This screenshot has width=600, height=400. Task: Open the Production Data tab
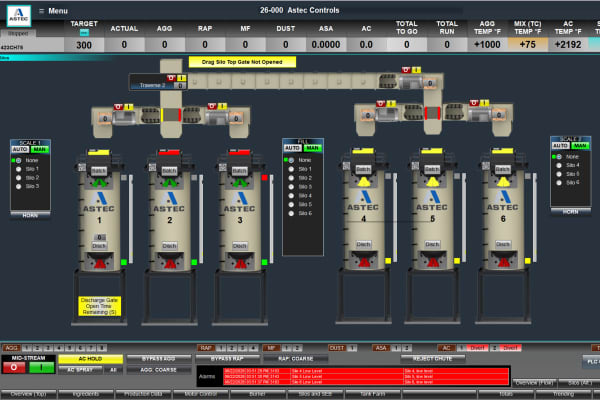(143, 394)
